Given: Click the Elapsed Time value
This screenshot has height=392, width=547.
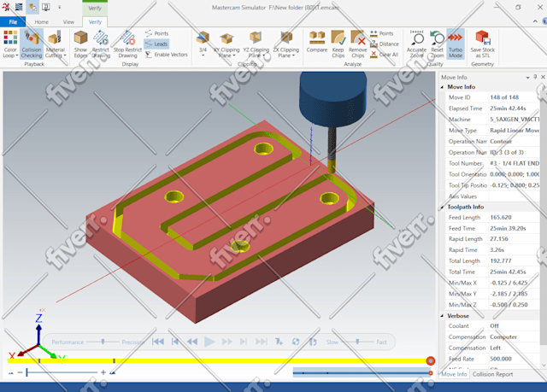Looking at the screenshot, I should click(x=508, y=108).
